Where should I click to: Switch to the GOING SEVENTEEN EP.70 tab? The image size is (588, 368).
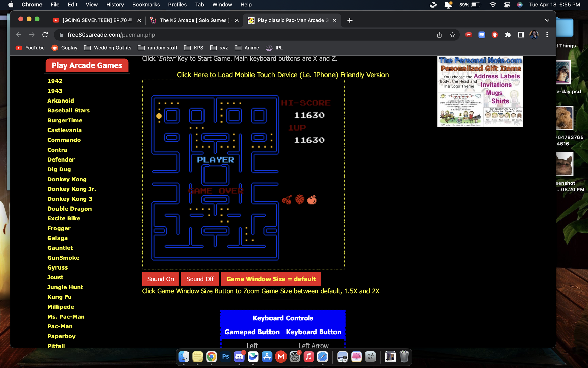pyautogui.click(x=97, y=20)
